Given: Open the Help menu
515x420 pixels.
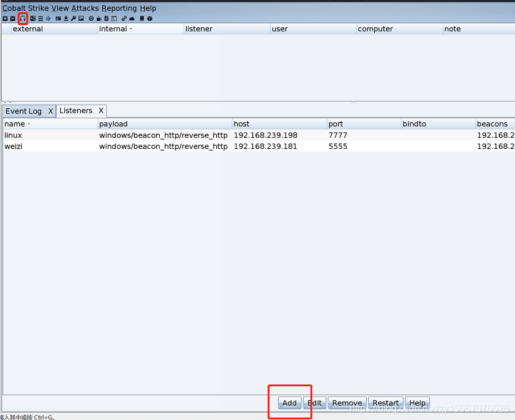Looking at the screenshot, I should coord(148,8).
